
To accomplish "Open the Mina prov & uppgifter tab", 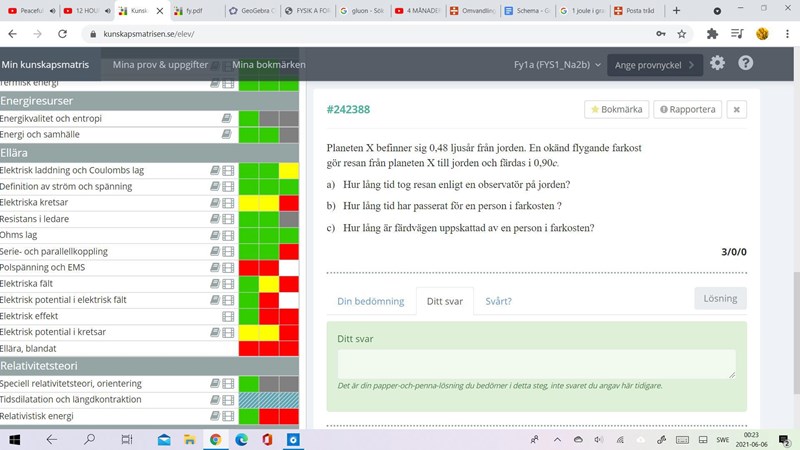I will [160, 65].
